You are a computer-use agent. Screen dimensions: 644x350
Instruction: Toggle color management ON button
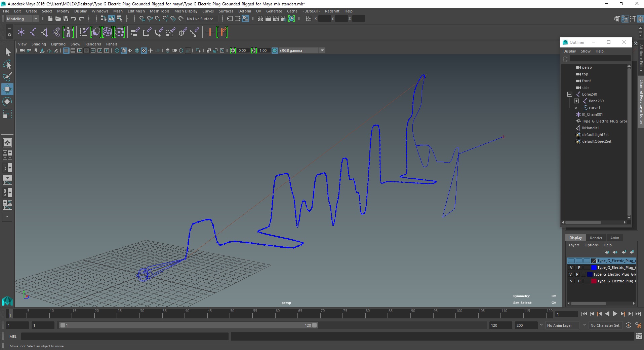click(275, 50)
